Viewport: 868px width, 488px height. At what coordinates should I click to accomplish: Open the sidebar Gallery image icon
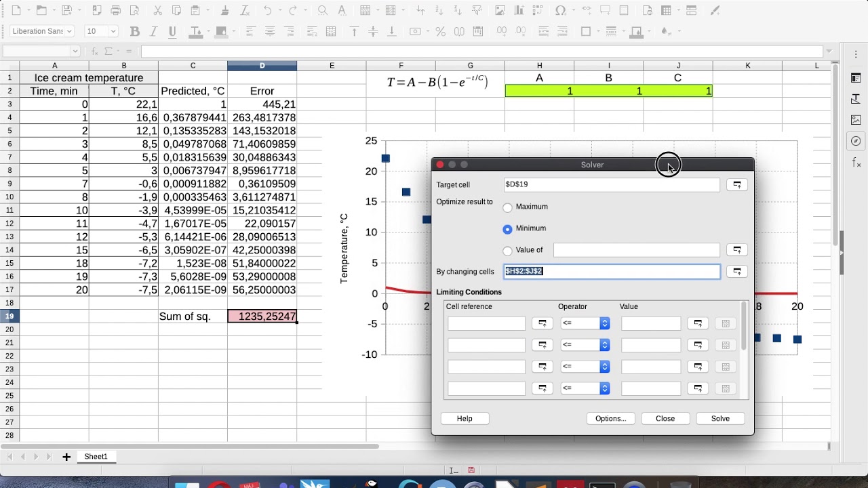[x=856, y=120]
